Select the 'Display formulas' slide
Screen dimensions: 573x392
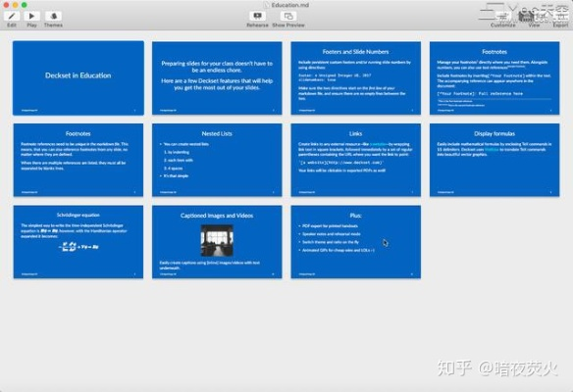pyautogui.click(x=495, y=160)
